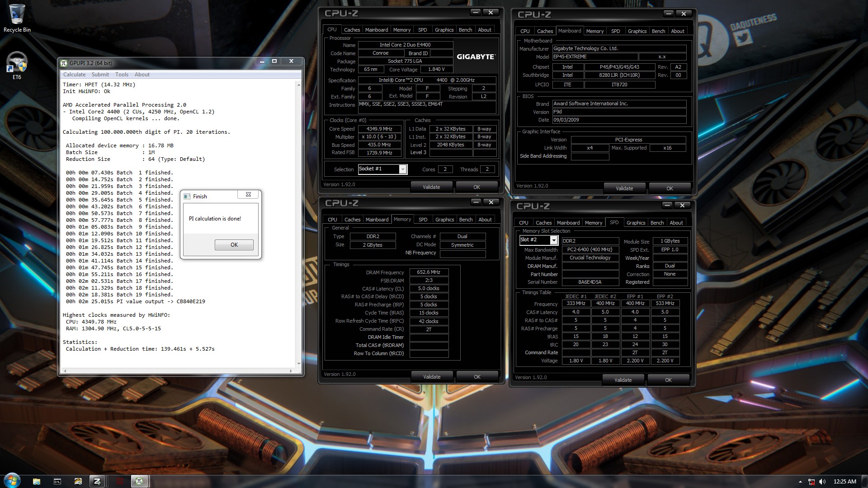
Task: Click GPUPI vertical scrollbar down arrow
Action: tap(298, 363)
